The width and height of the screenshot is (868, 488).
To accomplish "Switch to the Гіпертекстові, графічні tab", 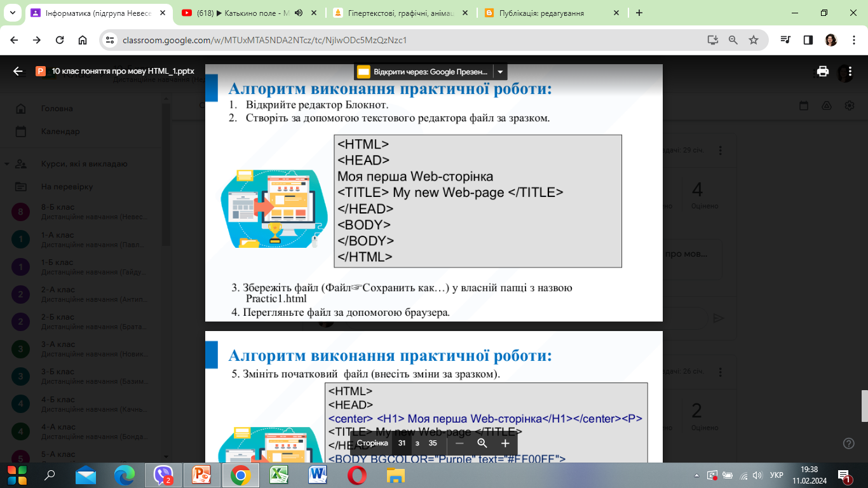I will [x=401, y=13].
